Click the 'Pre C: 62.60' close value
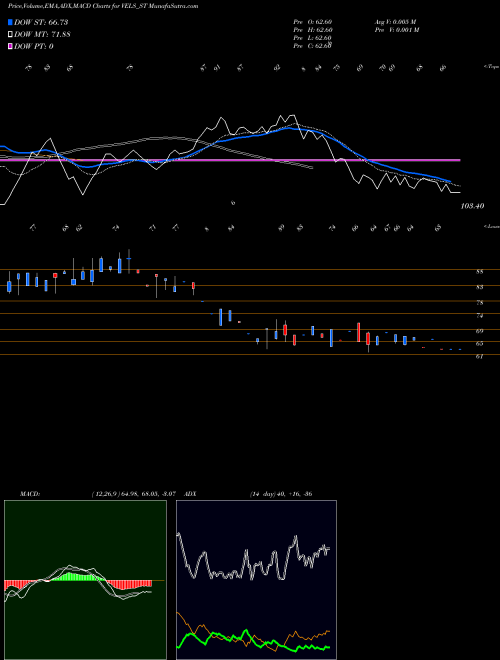 pos(313,46)
